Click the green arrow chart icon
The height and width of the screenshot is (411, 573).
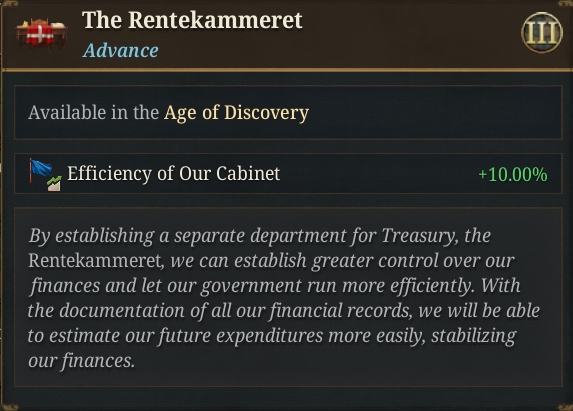[x=54, y=184]
